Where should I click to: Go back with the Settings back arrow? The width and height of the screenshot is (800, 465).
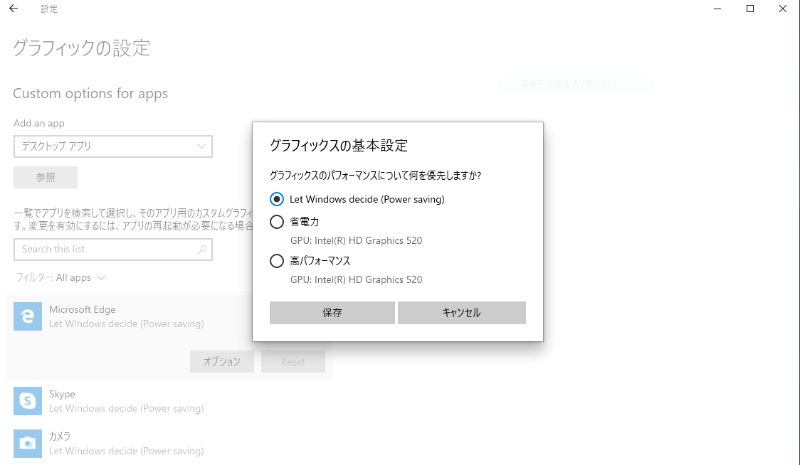click(14, 8)
